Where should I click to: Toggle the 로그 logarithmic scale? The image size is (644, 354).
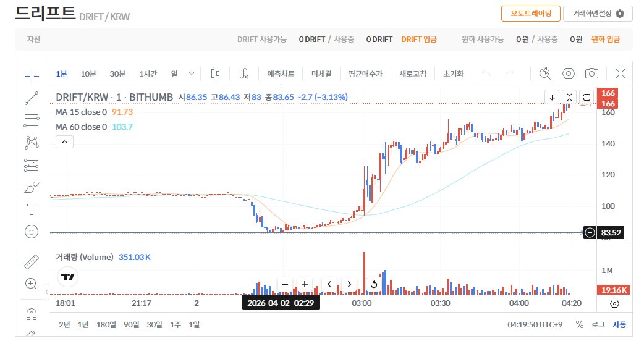click(x=598, y=325)
